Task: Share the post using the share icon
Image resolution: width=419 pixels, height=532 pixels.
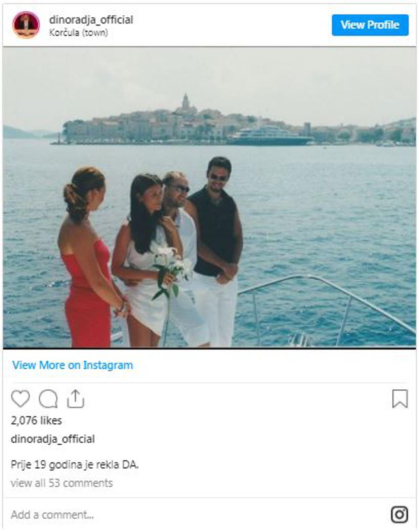Action: (x=76, y=399)
